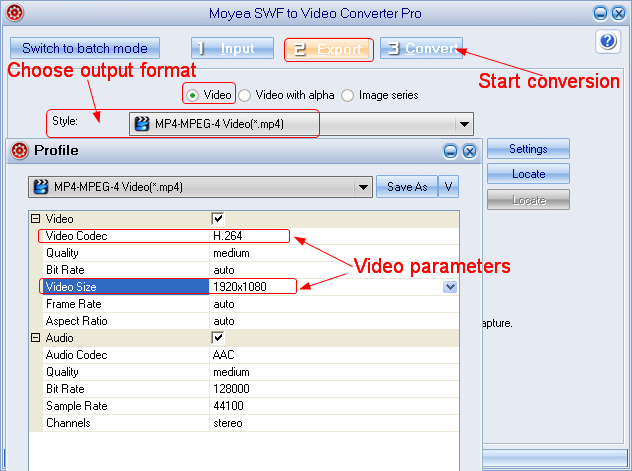Viewport: 632px width, 471px height.
Task: Open the Video Size dropdown arrow
Action: pos(450,287)
